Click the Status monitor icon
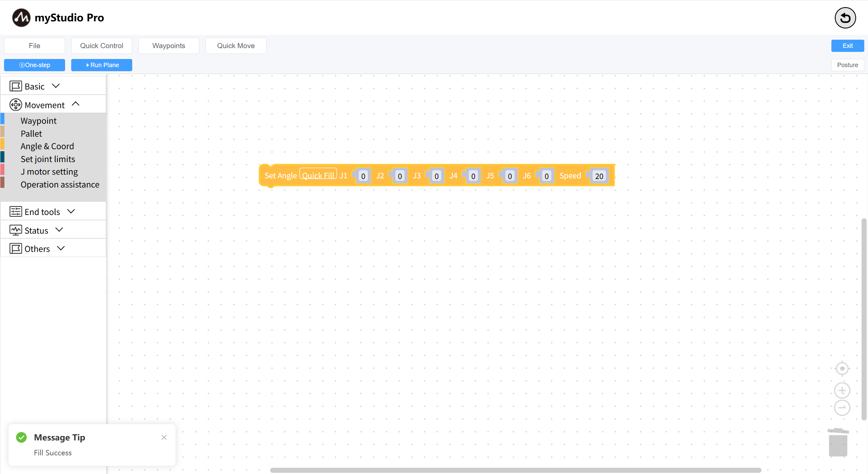868x474 pixels. [x=16, y=230]
